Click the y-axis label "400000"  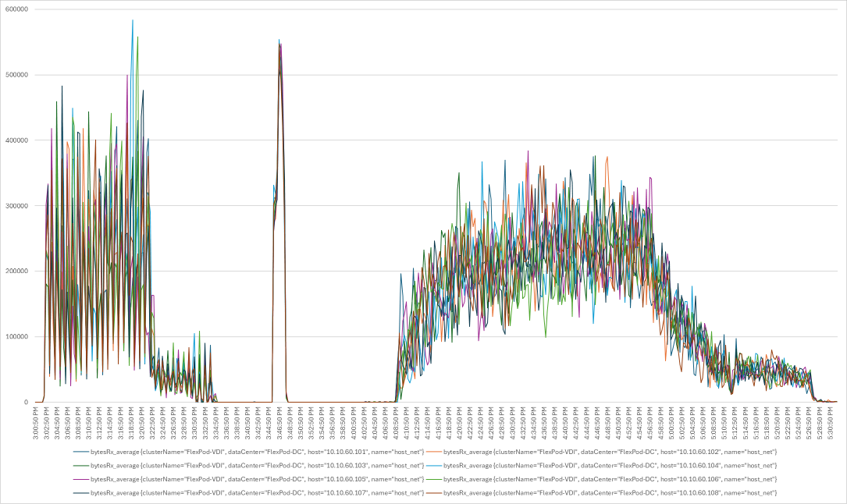[16, 140]
